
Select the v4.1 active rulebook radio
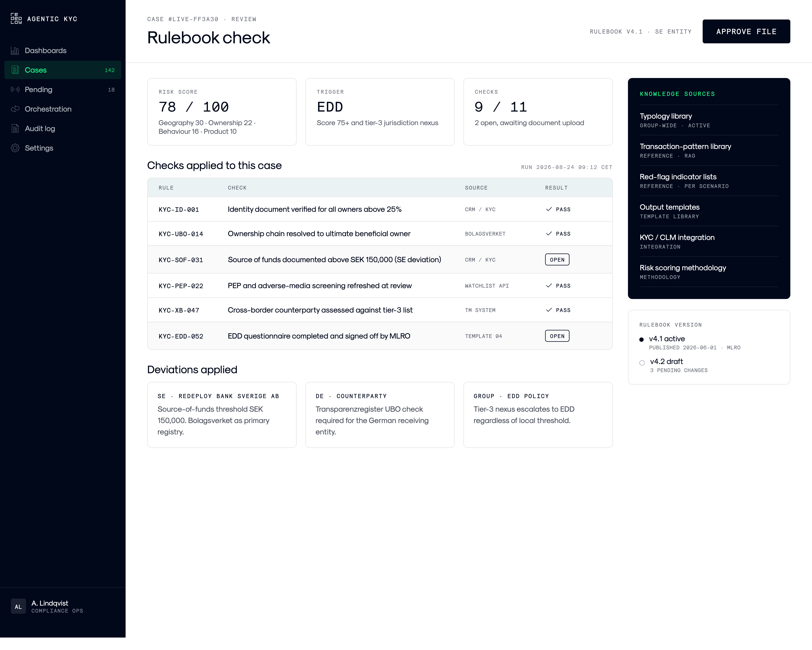(x=641, y=340)
